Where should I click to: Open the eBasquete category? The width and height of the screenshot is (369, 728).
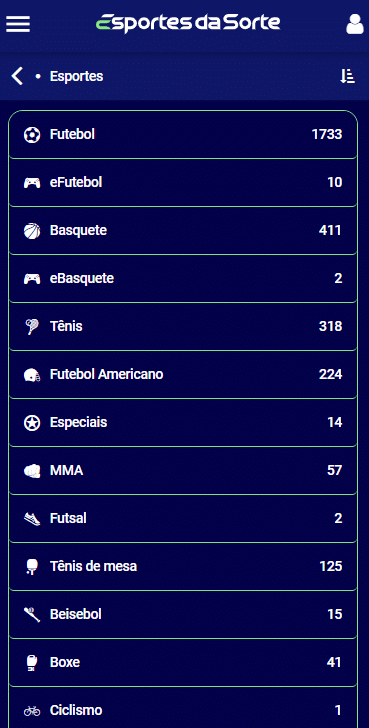[183, 278]
